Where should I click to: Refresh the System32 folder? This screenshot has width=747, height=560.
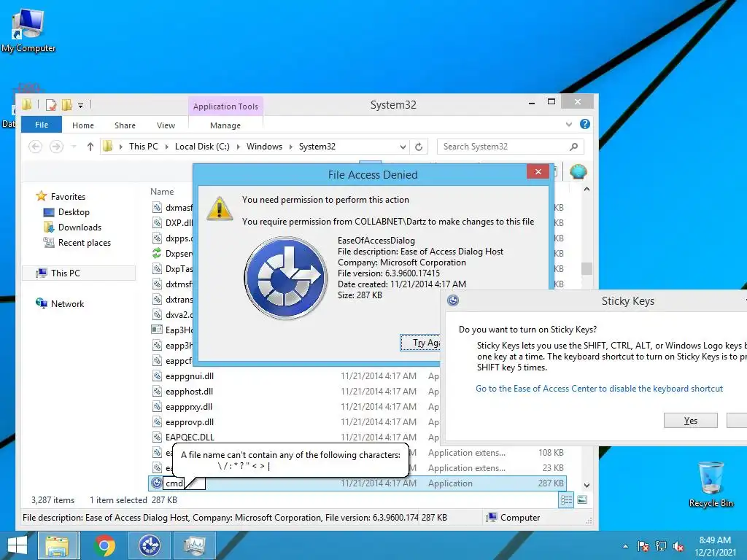pyautogui.click(x=419, y=147)
